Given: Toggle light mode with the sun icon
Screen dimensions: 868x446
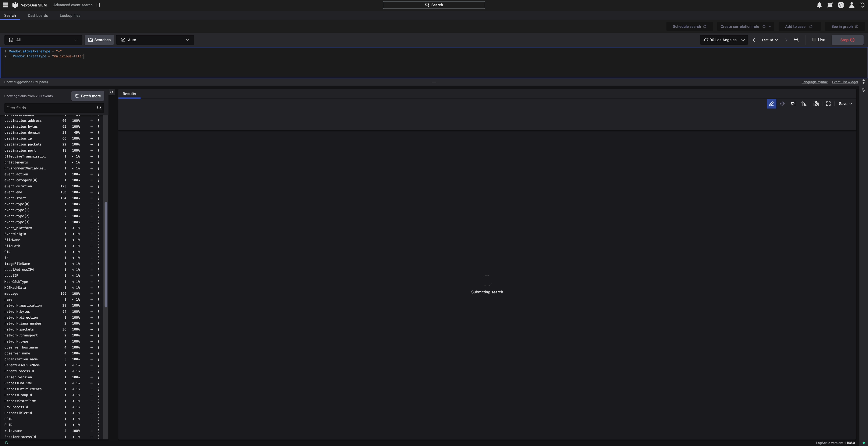Looking at the screenshot, I should [863, 5].
